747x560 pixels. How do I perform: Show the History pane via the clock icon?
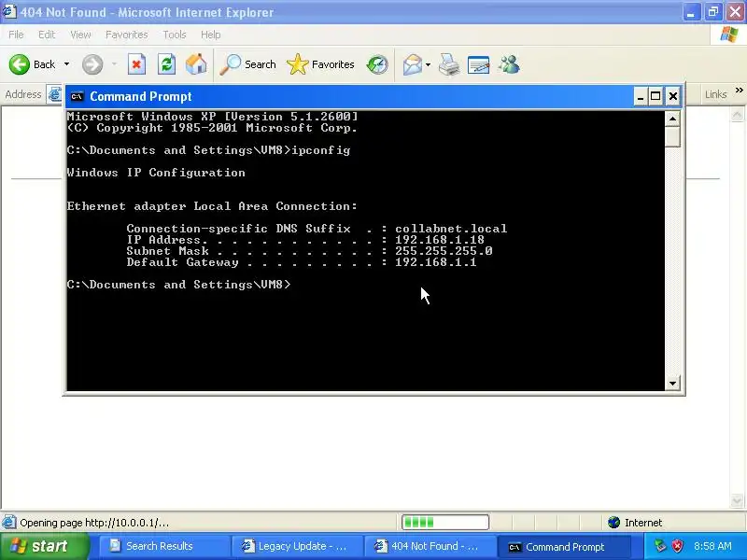pyautogui.click(x=377, y=64)
